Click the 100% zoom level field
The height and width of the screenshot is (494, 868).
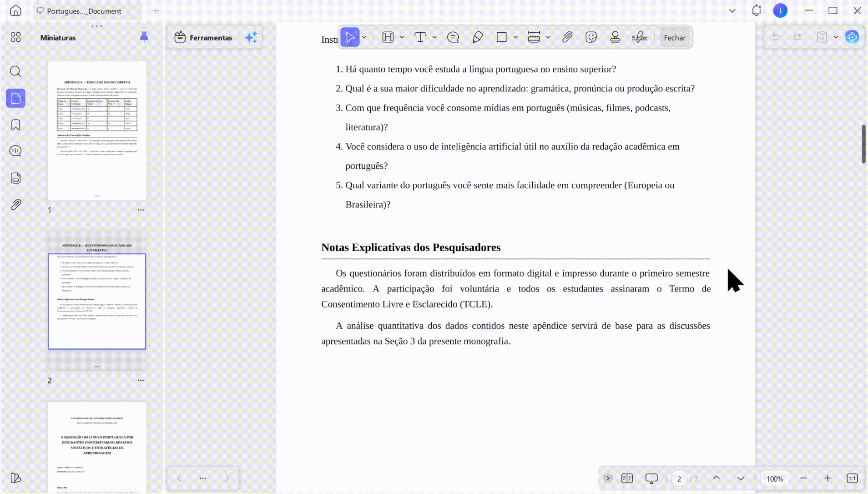pyautogui.click(x=775, y=479)
